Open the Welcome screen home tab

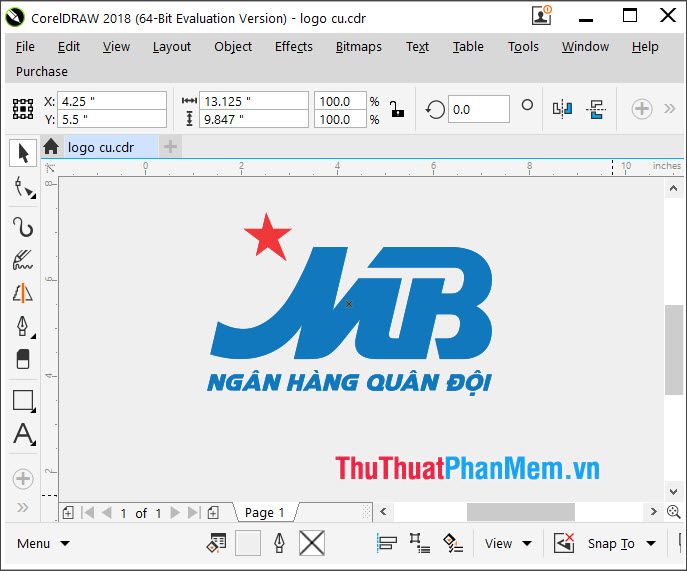point(51,146)
